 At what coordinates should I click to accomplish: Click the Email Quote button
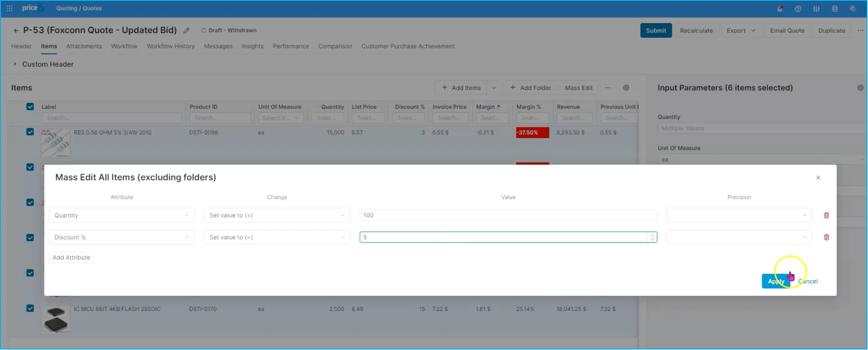point(787,30)
